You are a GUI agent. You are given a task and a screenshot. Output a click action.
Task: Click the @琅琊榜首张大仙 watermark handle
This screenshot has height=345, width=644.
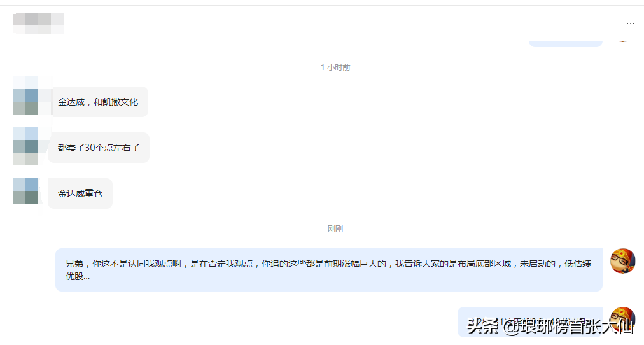(x=568, y=327)
